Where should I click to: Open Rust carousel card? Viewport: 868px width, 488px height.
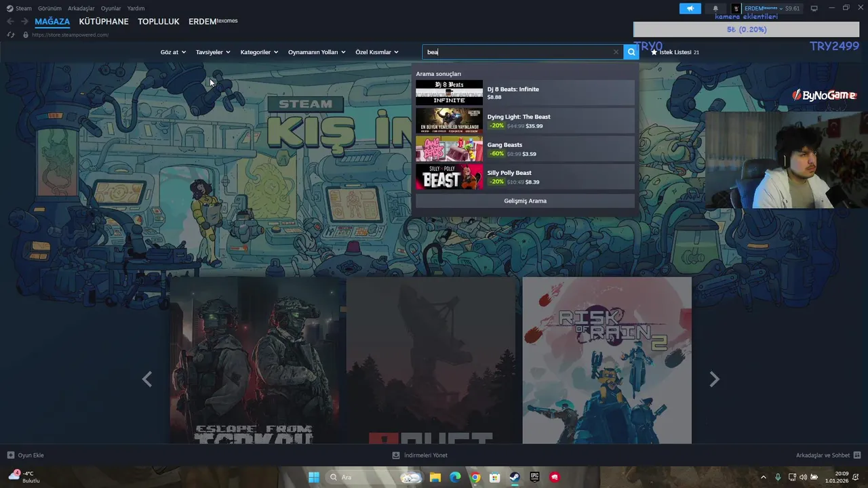pos(431,361)
